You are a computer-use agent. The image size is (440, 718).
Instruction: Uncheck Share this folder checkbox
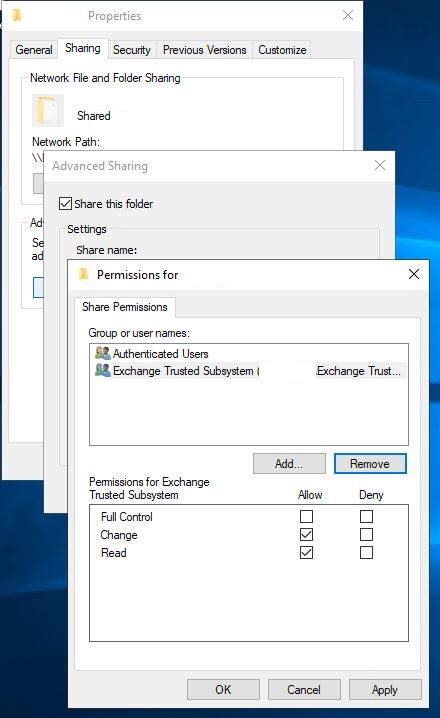pos(65,203)
